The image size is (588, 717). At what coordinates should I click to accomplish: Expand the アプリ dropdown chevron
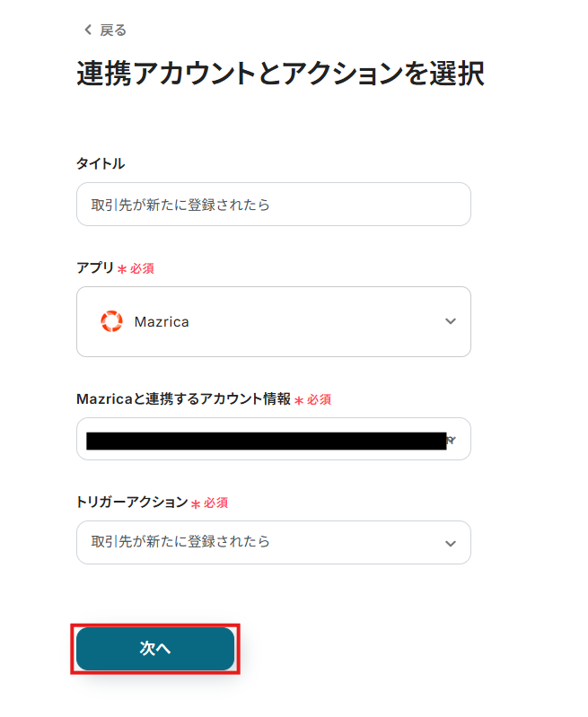[451, 321]
